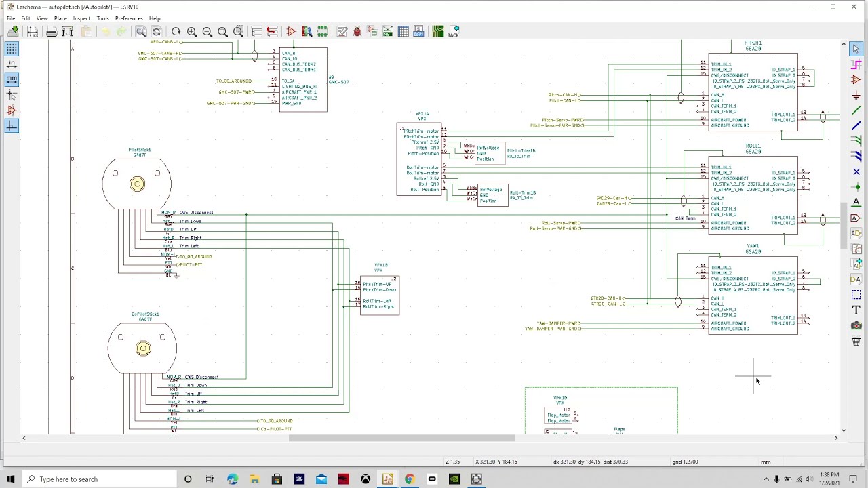Select the add image tool
868x488 pixels.
856,326
